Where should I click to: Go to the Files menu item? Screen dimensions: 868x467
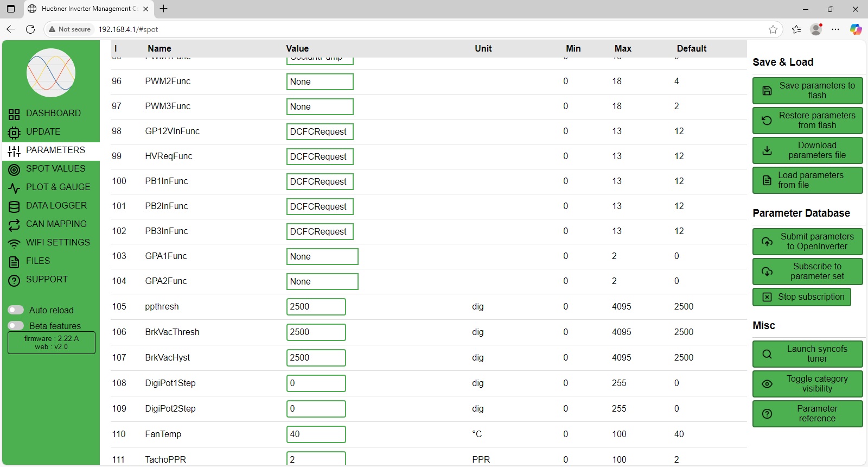pyautogui.click(x=38, y=261)
